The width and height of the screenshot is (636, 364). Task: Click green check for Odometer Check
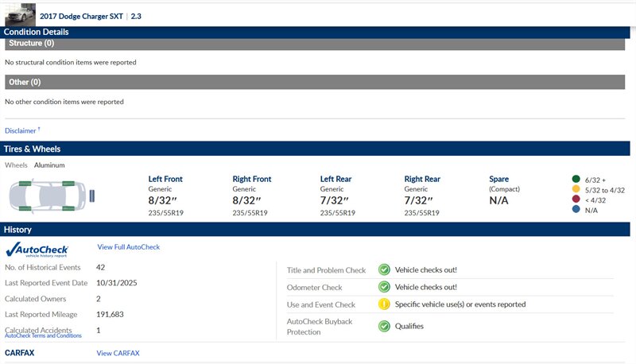384,287
